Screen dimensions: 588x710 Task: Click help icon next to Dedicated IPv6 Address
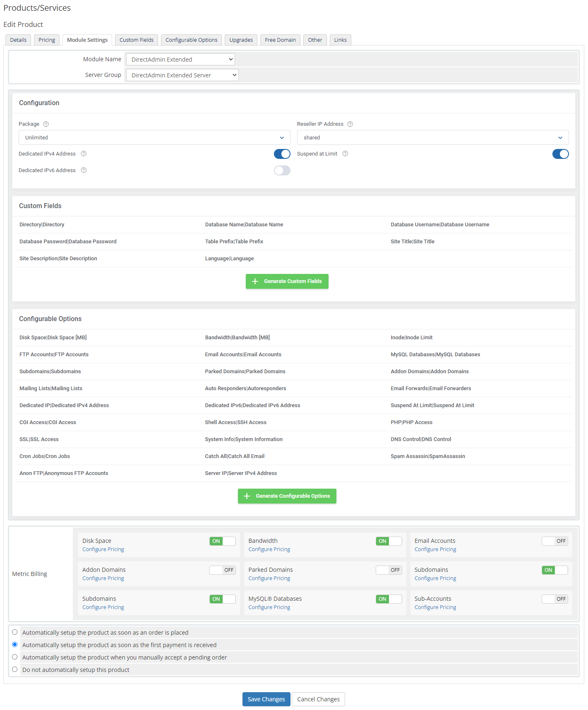[x=84, y=170]
